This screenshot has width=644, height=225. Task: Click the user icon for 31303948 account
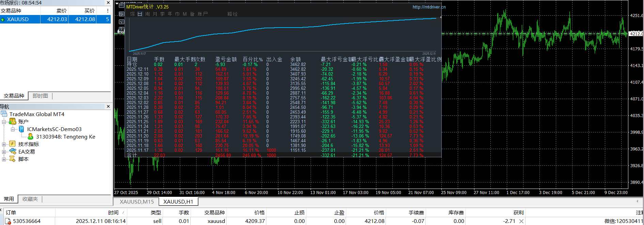coord(30,136)
